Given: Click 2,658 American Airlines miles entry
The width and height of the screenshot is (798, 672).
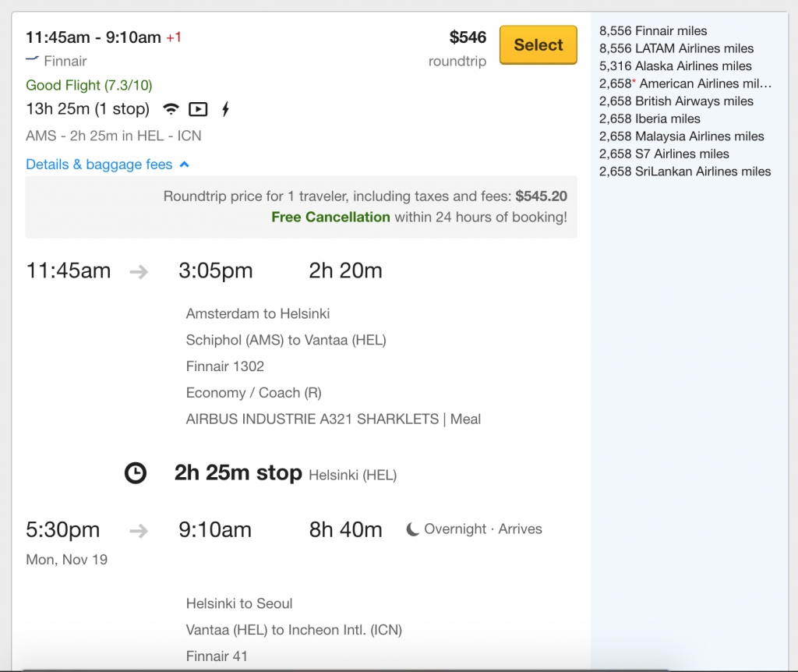Looking at the screenshot, I should pyautogui.click(x=686, y=83).
